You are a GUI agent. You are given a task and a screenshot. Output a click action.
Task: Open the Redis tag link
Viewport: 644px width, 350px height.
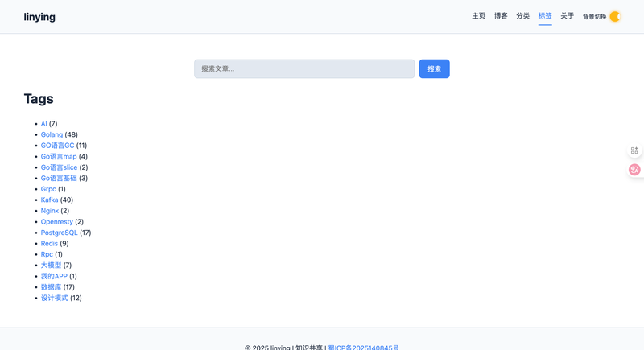click(x=49, y=243)
